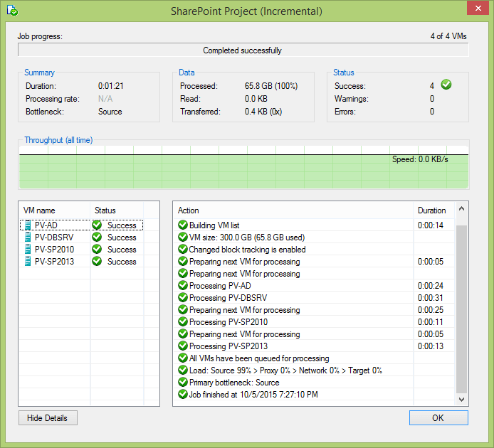Screen dimensions: 494x448
Task: Select the PV-SP2010 row name
Action: 54,250
